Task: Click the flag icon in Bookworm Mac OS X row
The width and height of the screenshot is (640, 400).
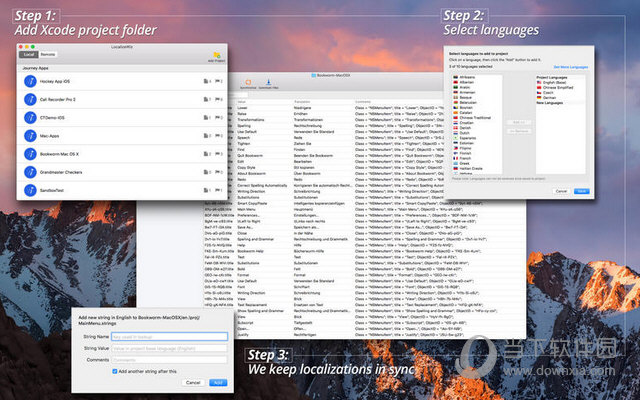Action: coord(217,154)
